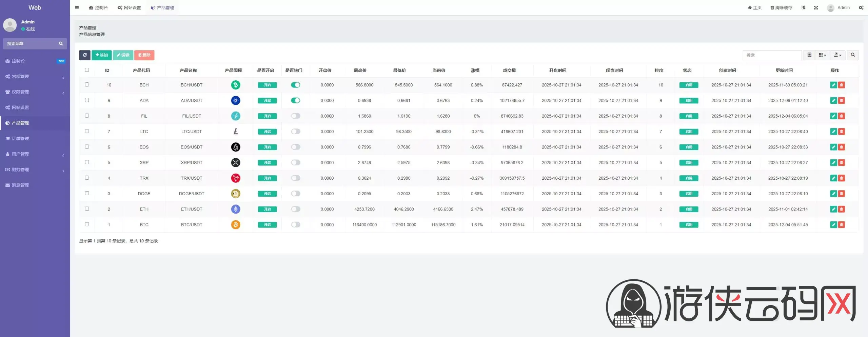
Task: Click the refresh table button
Action: (x=85, y=55)
